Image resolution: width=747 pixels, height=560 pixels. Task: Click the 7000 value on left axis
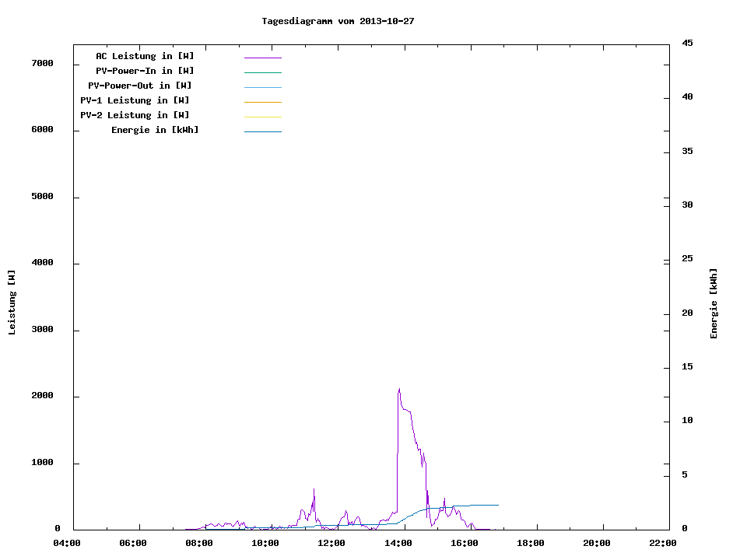coord(40,63)
